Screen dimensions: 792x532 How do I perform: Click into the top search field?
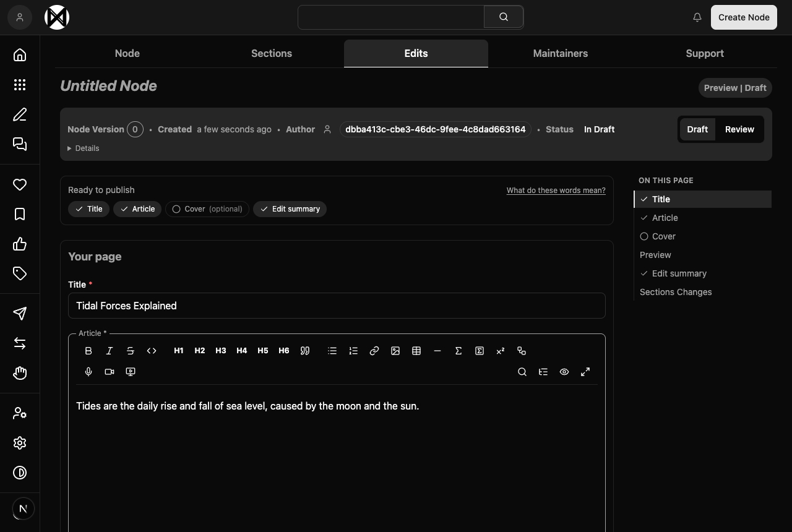(x=391, y=17)
